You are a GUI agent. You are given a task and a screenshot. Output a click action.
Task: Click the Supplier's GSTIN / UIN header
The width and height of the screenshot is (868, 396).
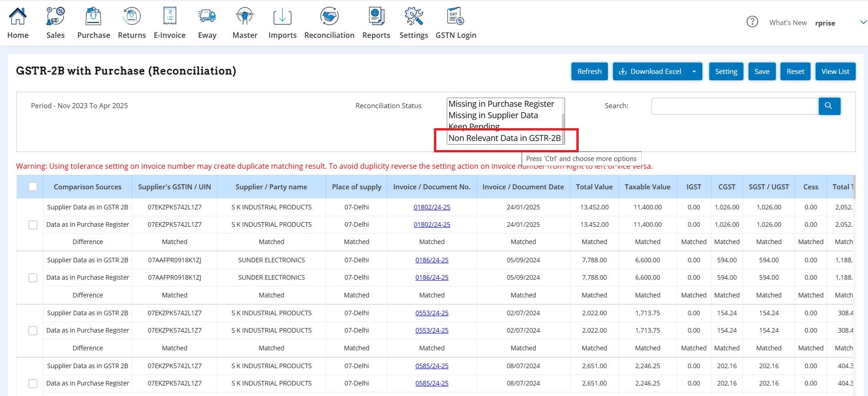(174, 187)
